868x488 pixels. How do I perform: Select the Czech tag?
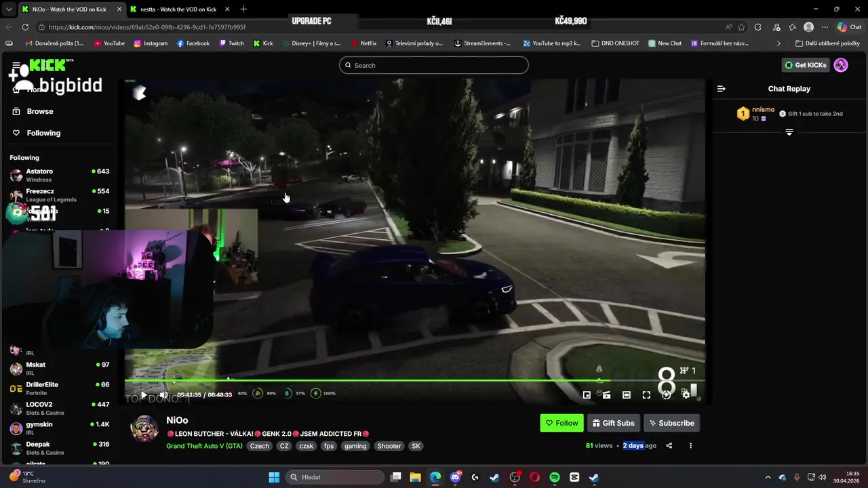pos(259,446)
